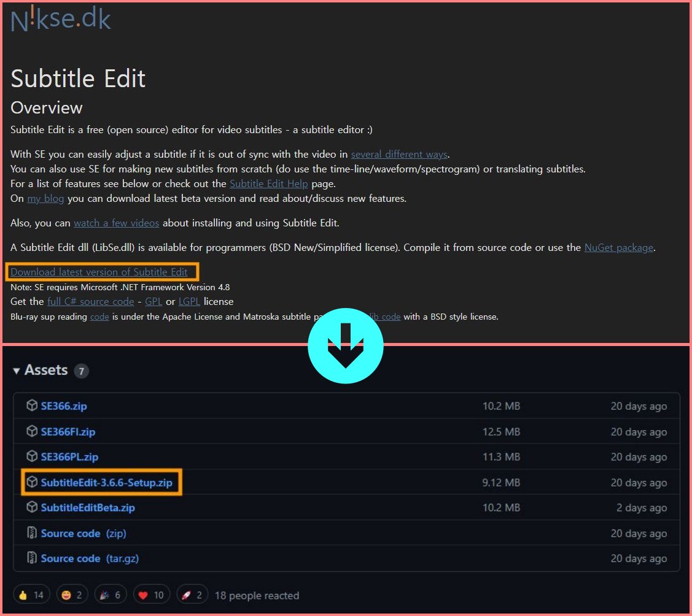Open the Blu-ray sup reading code link
The image size is (692, 616).
pos(99,317)
